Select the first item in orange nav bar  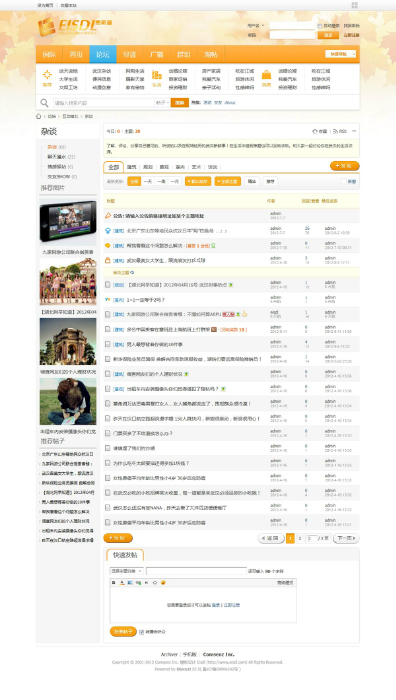[49, 54]
